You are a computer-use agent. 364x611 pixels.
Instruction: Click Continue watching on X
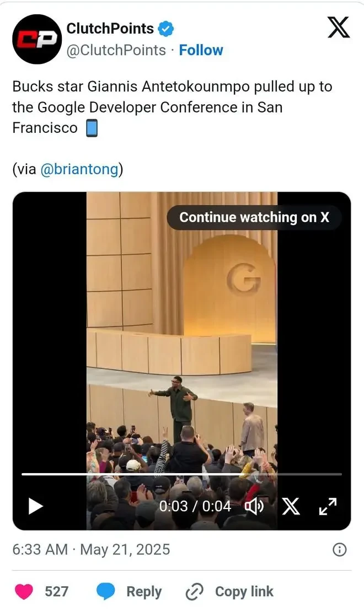point(254,217)
